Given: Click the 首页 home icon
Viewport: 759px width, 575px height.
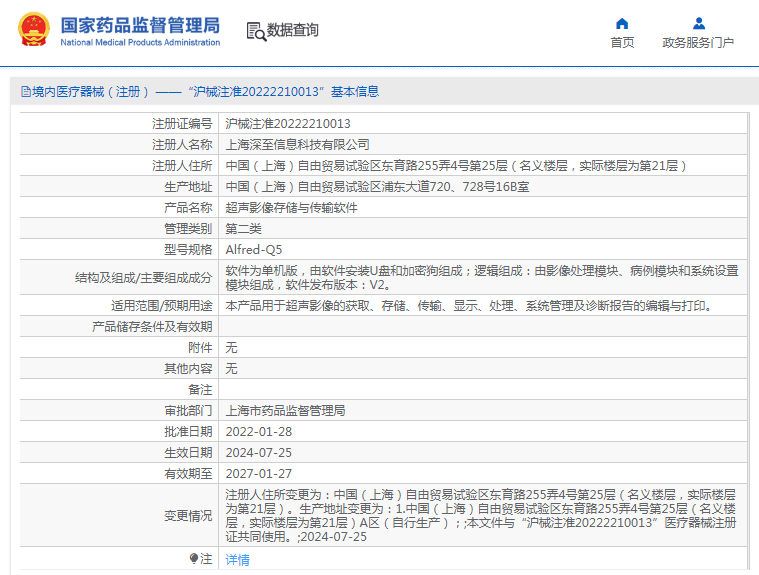Looking at the screenshot, I should 622,23.
